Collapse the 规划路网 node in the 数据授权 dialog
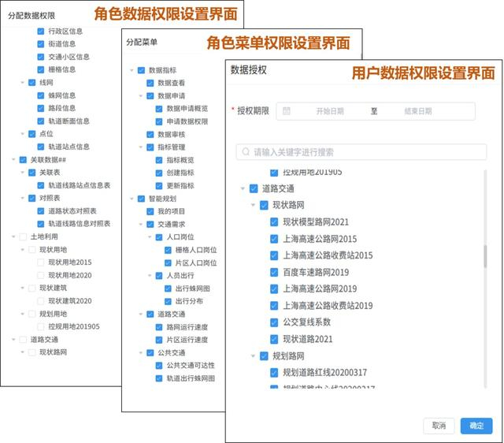Image resolution: width=504 pixels, height=443 pixels. point(253,356)
